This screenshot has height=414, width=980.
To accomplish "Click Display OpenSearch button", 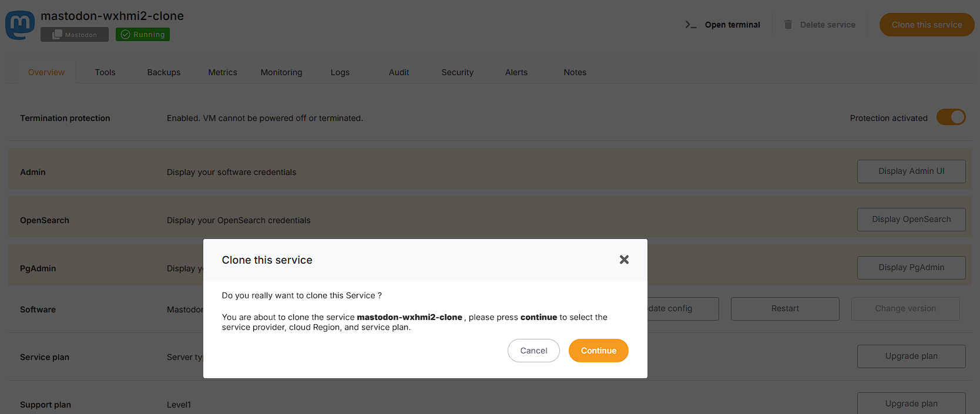I will pos(911,220).
